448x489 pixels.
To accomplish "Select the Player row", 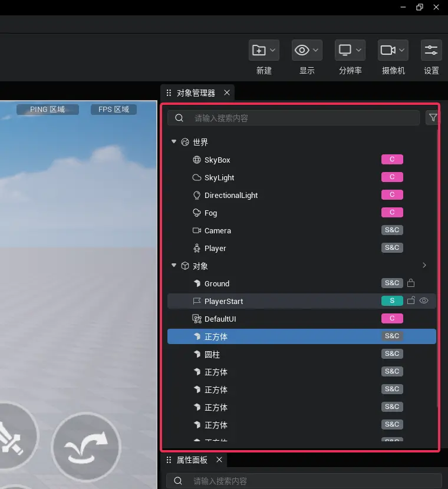I will pyautogui.click(x=302, y=248).
